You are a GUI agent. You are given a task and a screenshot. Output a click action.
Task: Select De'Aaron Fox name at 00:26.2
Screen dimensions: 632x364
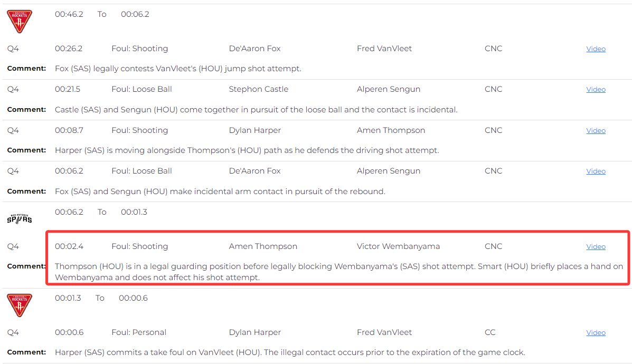pos(254,49)
